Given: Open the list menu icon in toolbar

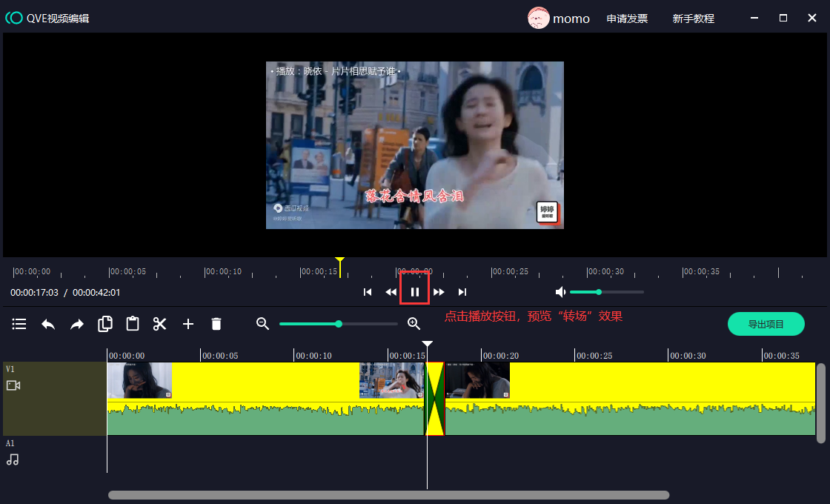Looking at the screenshot, I should [19, 324].
